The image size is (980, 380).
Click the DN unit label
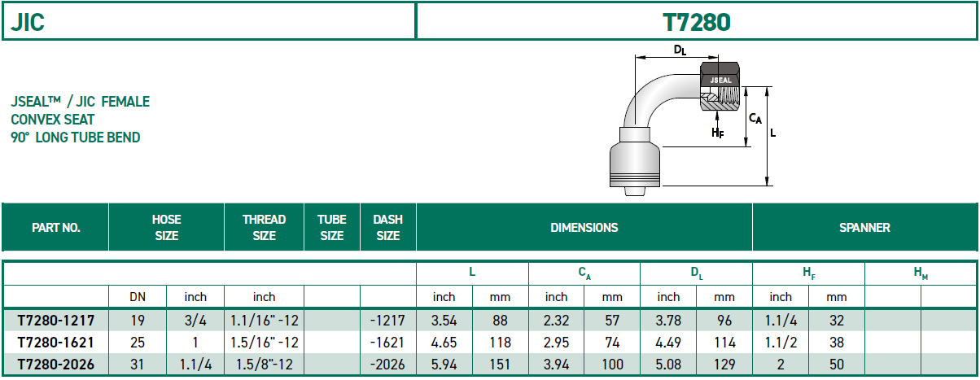click(x=138, y=297)
